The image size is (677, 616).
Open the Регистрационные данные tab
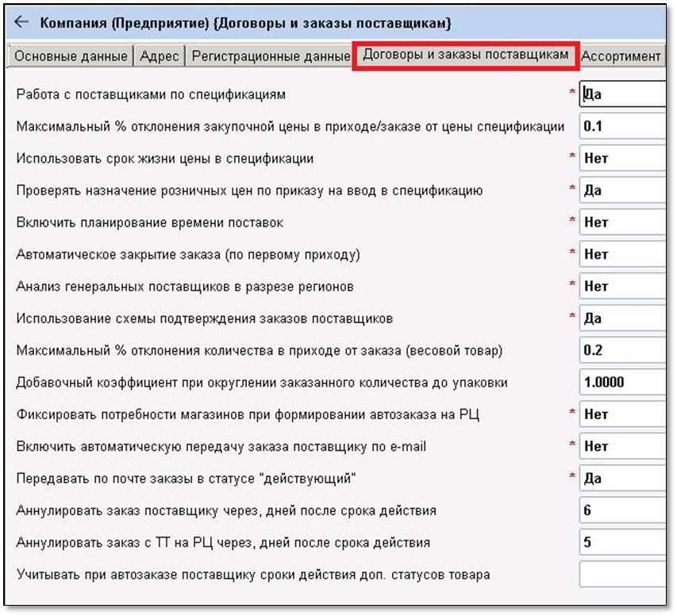pyautogui.click(x=271, y=56)
